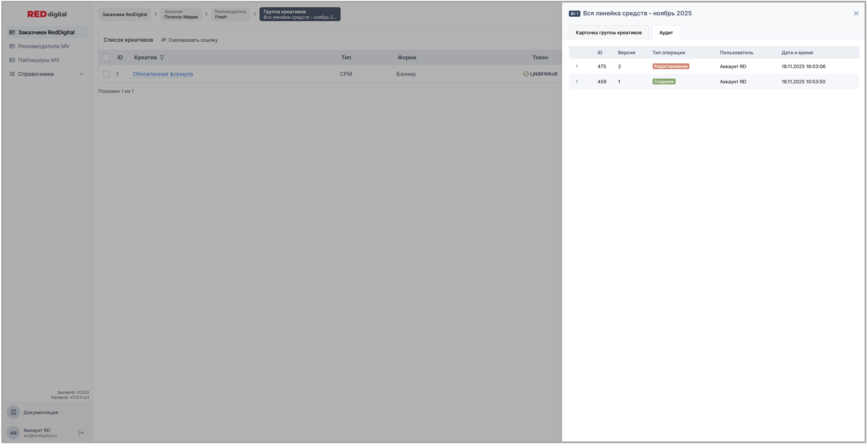Image resolution: width=868 pixels, height=444 pixels.
Task: Click the RED digital logo
Action: click(x=47, y=14)
